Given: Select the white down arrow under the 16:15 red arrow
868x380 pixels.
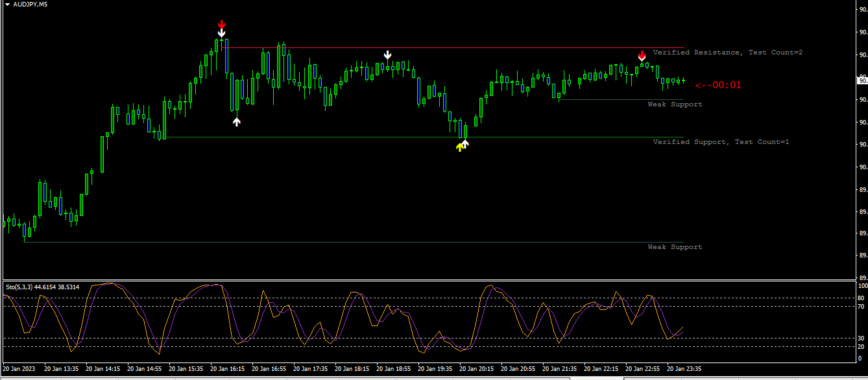Looking at the screenshot, I should click(221, 33).
